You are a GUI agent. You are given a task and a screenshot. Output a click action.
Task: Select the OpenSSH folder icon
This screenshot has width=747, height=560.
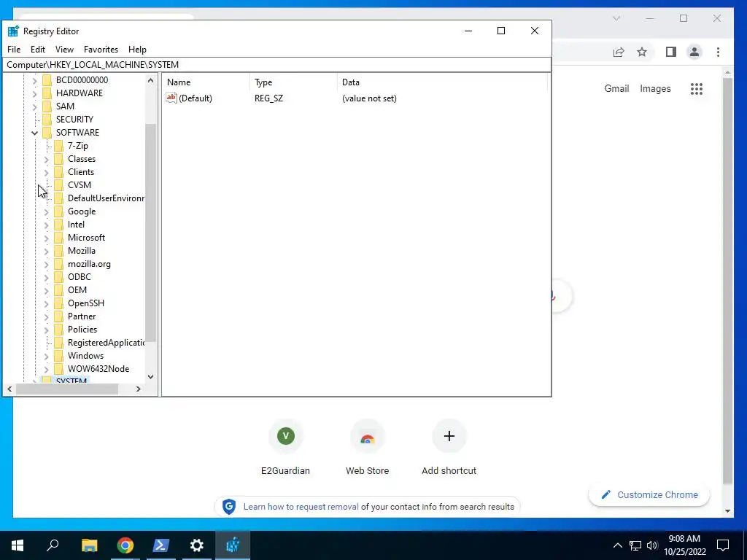coord(58,303)
